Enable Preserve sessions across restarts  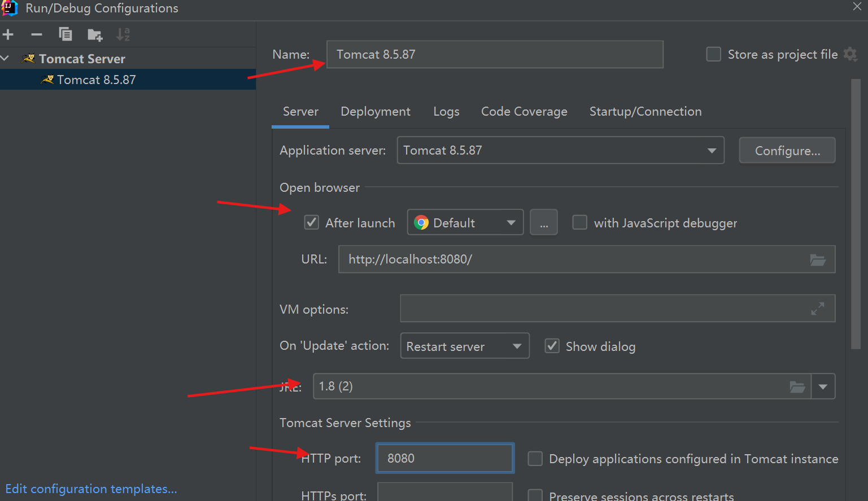(535, 495)
